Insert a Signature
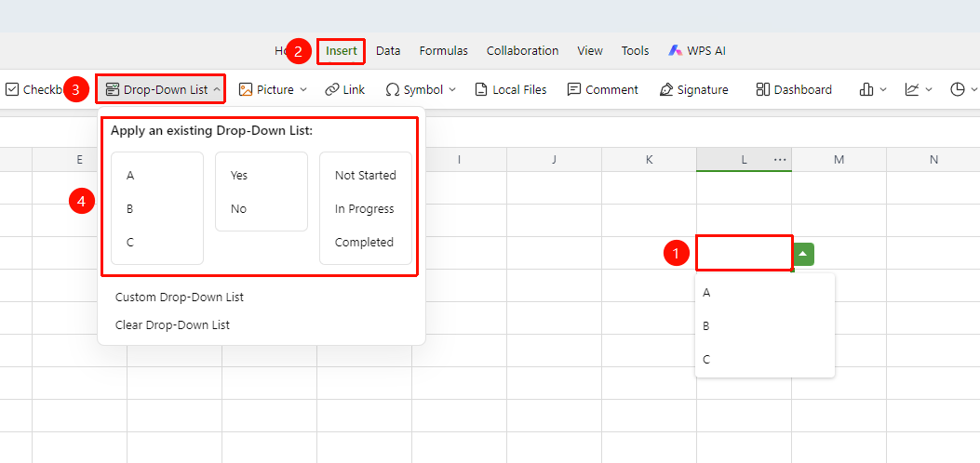 click(x=693, y=90)
